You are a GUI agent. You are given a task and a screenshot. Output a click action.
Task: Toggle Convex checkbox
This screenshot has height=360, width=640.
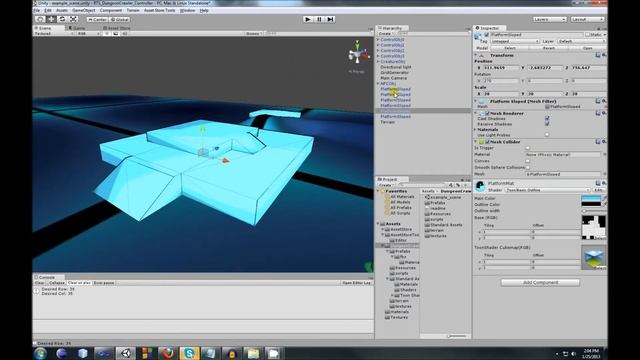pyautogui.click(x=528, y=161)
